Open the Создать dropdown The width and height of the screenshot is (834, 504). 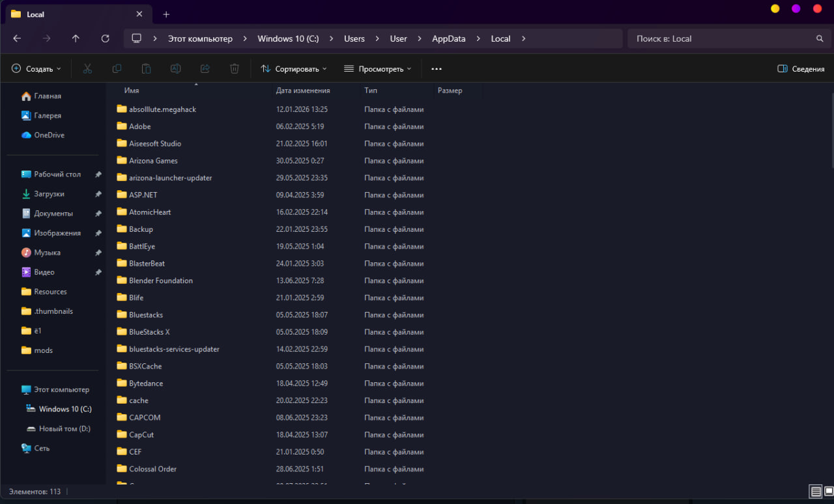pyautogui.click(x=36, y=68)
